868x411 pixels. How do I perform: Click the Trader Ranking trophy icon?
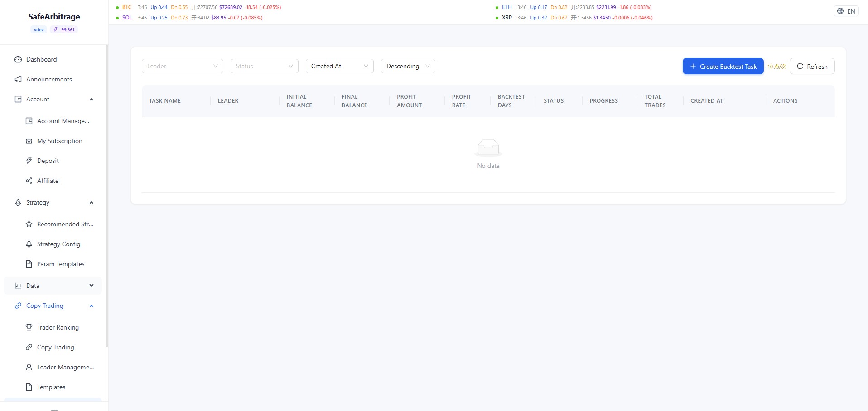[x=29, y=327]
